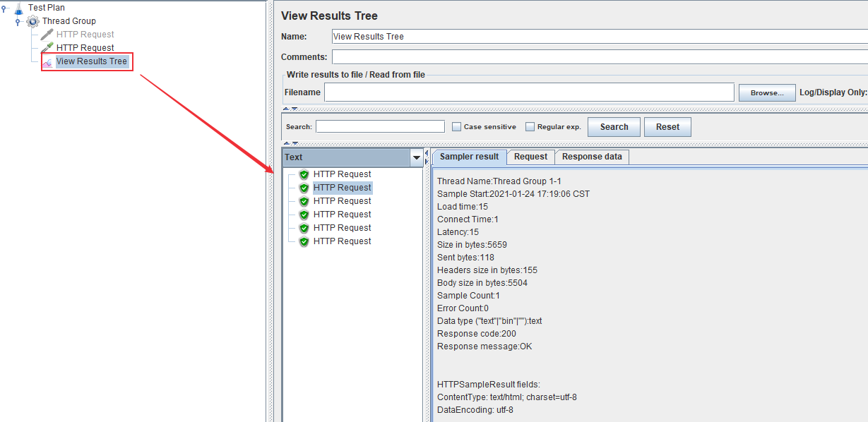Click the 'Log/Display Only:' label

tap(833, 92)
